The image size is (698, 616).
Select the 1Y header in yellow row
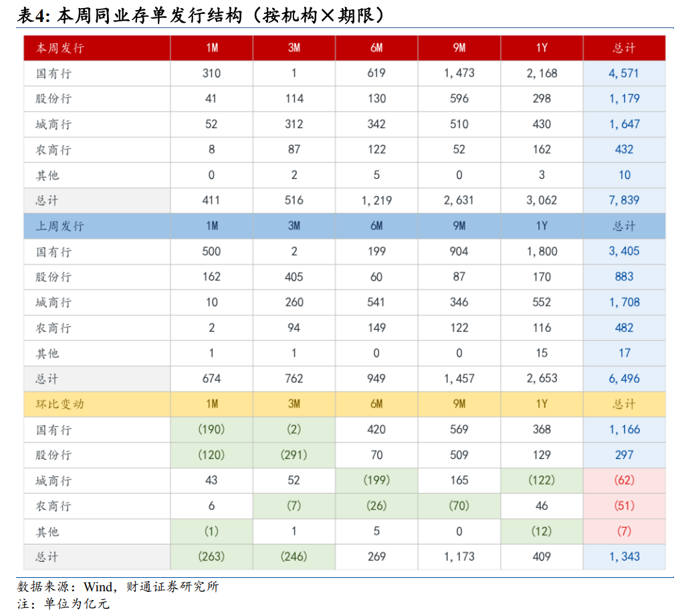coord(542,404)
